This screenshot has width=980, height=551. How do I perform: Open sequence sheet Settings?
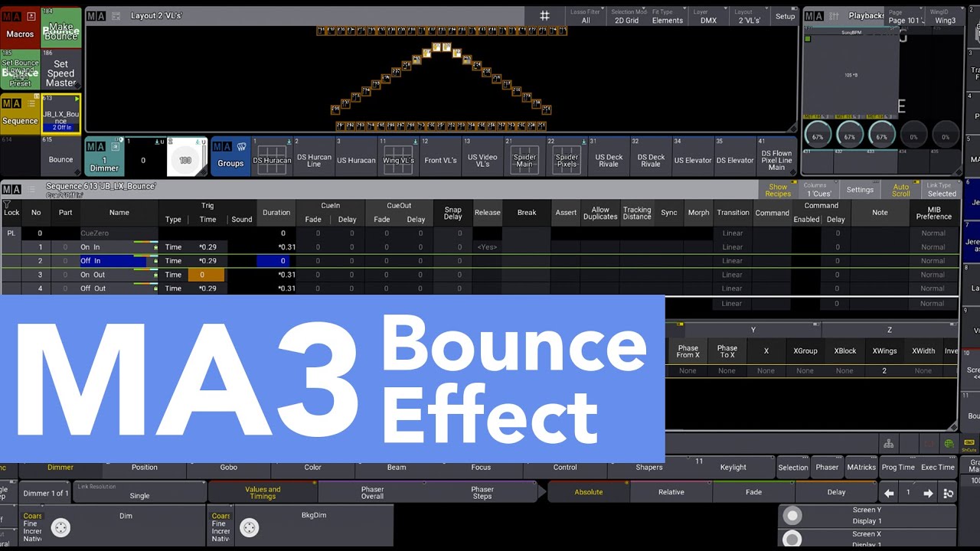[859, 190]
